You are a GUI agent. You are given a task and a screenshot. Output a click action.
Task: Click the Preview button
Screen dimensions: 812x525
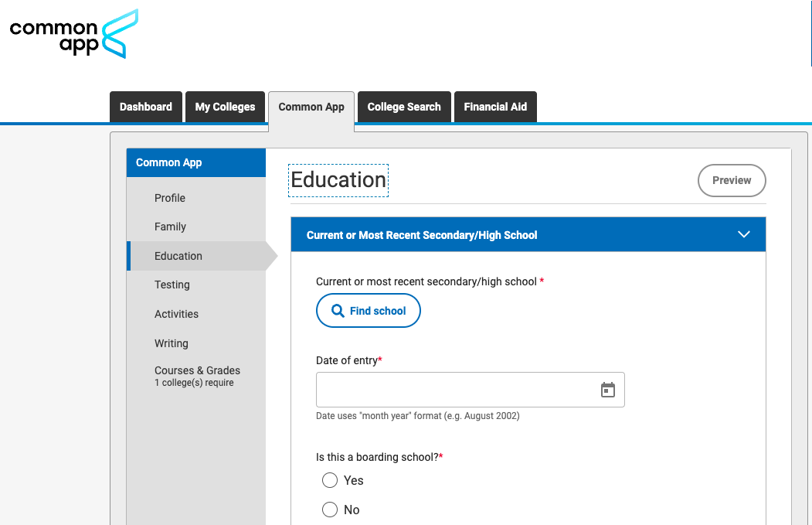pyautogui.click(x=732, y=180)
